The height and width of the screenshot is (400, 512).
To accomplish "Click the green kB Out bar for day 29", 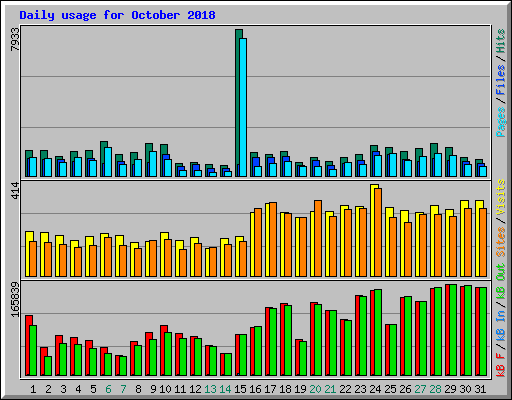I will (x=453, y=330).
